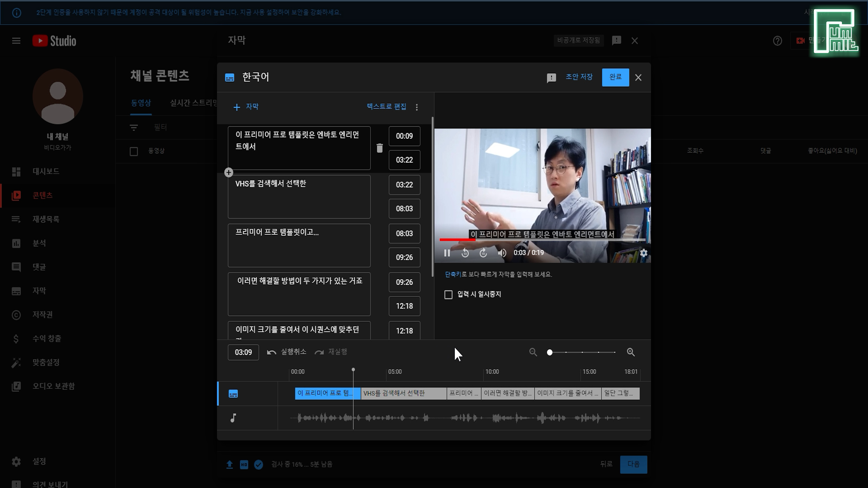The width and height of the screenshot is (868, 488).
Task: Delete the first subtitle with trash icon
Action: coord(380,148)
